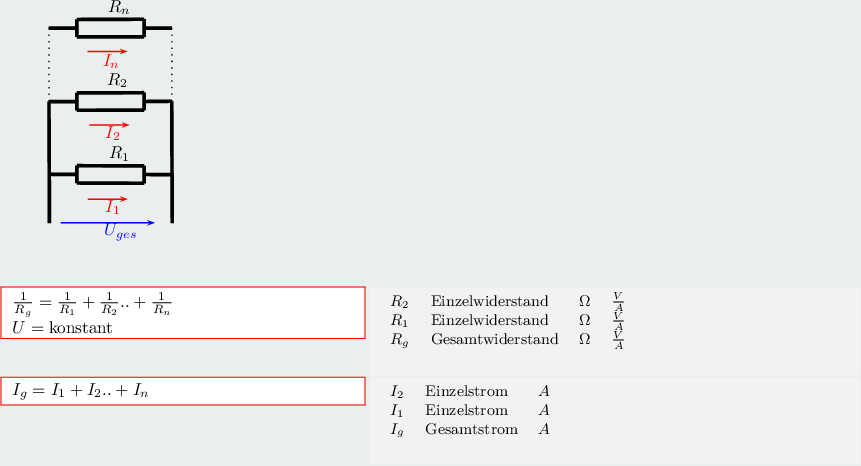
Task: Click the I2 Einzelstrom row
Action: tap(470, 391)
